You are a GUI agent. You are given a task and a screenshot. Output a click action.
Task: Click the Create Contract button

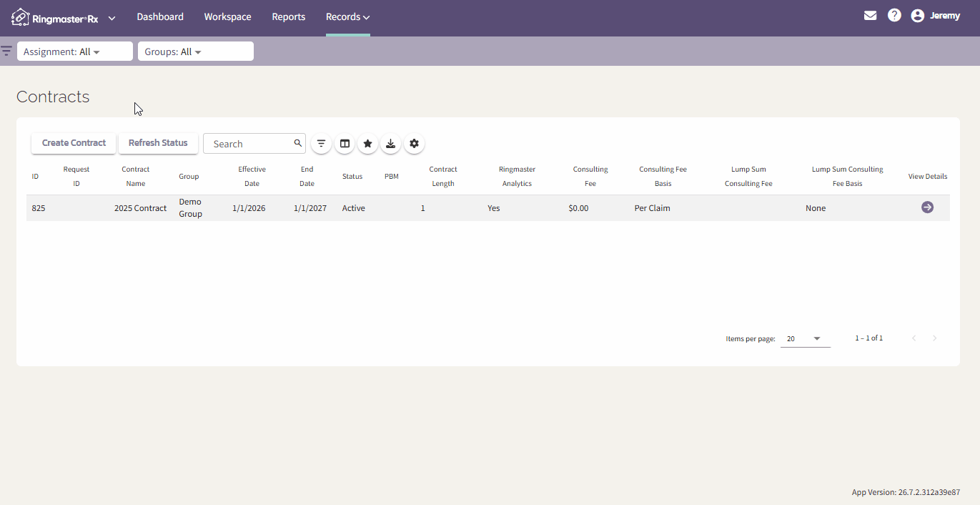click(74, 143)
